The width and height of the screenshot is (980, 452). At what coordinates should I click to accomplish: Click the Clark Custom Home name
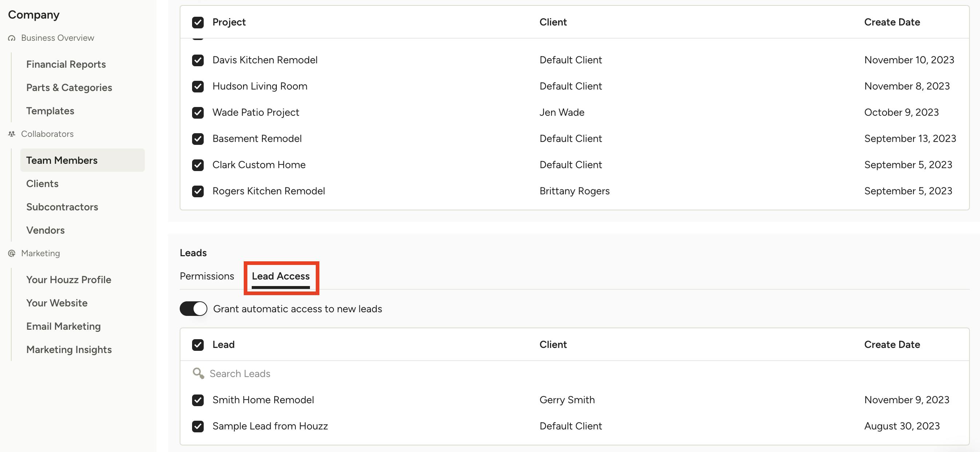(x=259, y=165)
